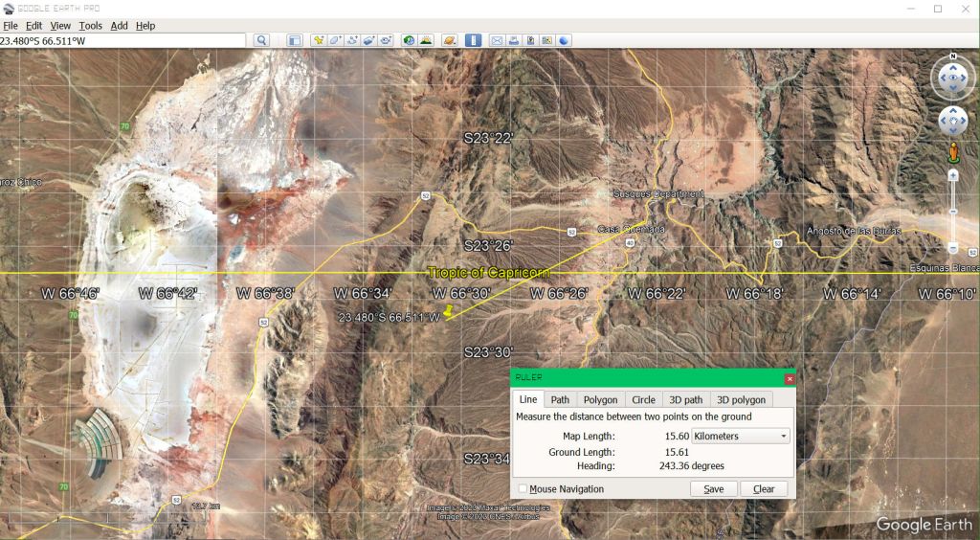
Task: Switch to the Polygon ruler tab
Action: pyautogui.click(x=600, y=399)
